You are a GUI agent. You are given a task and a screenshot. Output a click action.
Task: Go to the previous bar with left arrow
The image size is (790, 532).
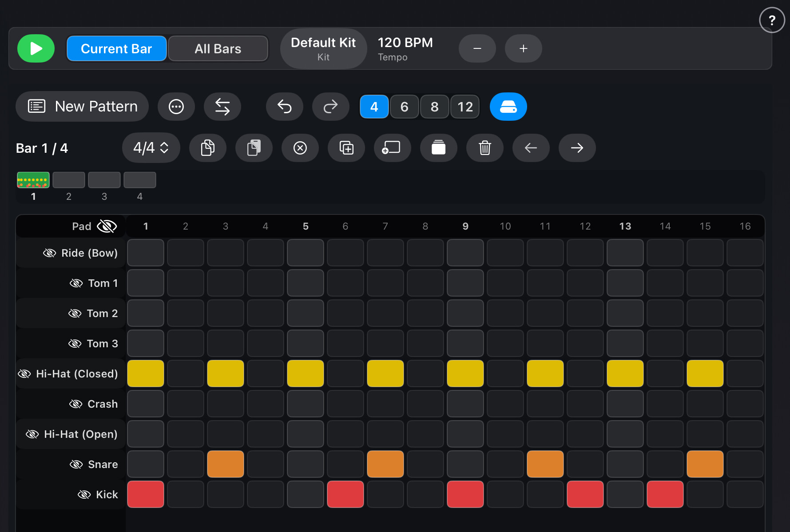[531, 148]
